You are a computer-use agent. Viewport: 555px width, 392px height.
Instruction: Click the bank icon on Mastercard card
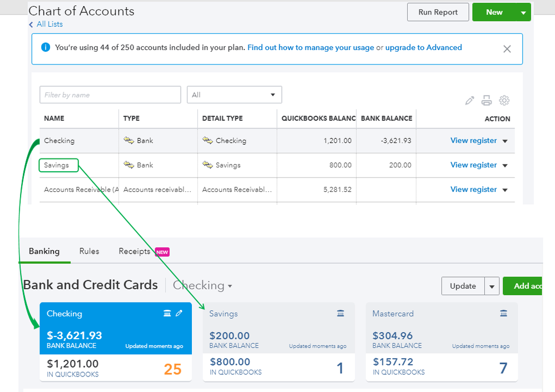point(504,314)
